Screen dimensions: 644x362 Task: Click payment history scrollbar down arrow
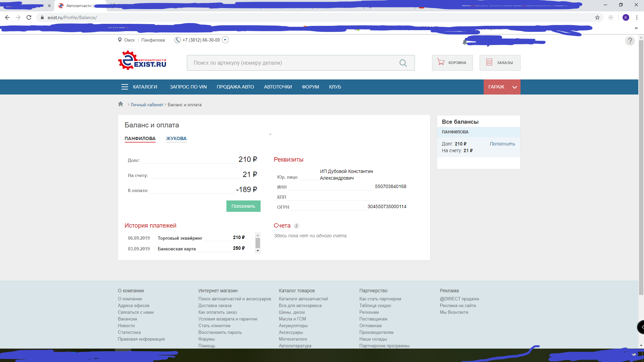tap(258, 251)
